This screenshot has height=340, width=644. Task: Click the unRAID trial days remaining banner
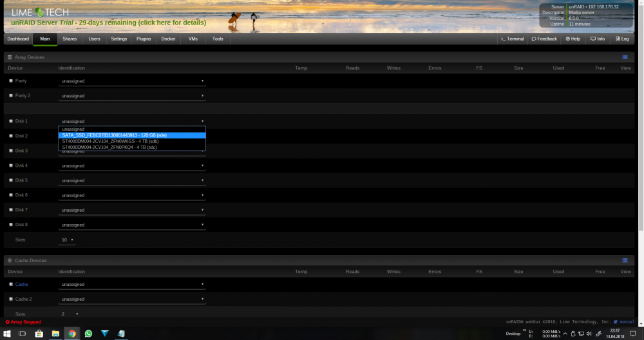108,23
